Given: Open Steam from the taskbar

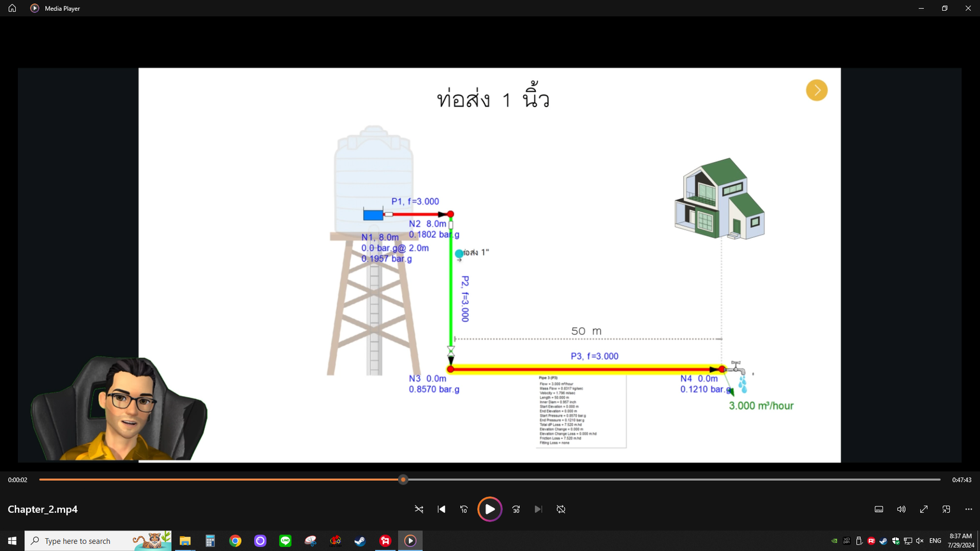Looking at the screenshot, I should pos(360,541).
